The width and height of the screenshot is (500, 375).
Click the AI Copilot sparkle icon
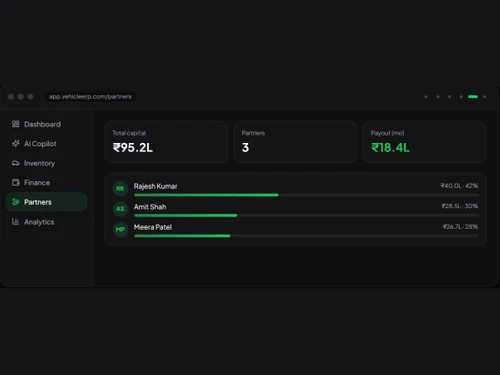[16, 143]
